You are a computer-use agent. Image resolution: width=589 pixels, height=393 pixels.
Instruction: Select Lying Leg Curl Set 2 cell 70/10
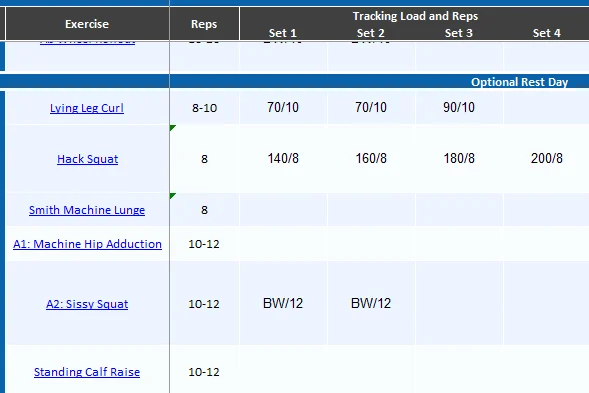pyautogui.click(x=371, y=107)
